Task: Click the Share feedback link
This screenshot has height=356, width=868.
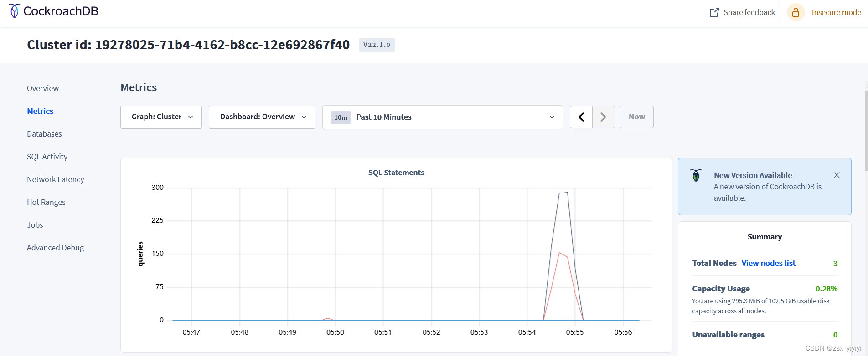Action: click(749, 12)
